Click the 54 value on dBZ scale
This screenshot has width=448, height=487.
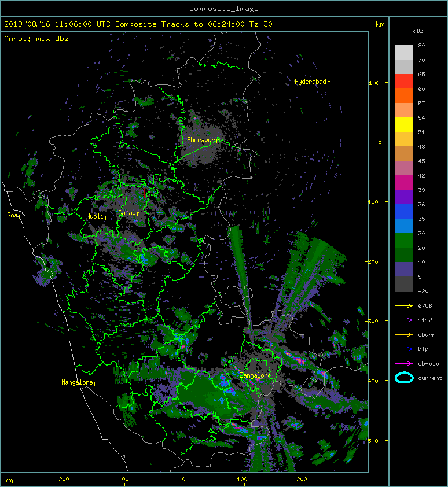tap(421, 118)
